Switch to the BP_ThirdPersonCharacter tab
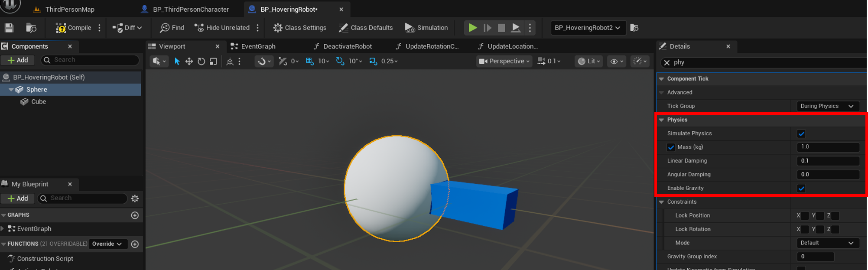Image resolution: width=868 pixels, height=270 pixels. [x=191, y=9]
